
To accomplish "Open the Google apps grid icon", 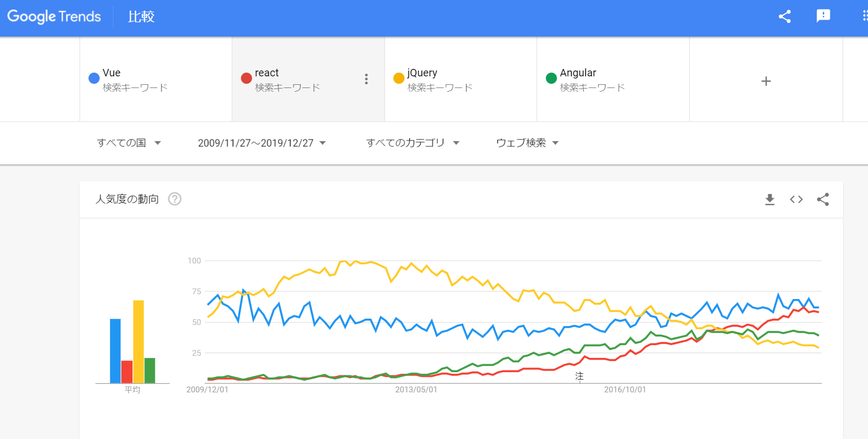I will [x=865, y=16].
